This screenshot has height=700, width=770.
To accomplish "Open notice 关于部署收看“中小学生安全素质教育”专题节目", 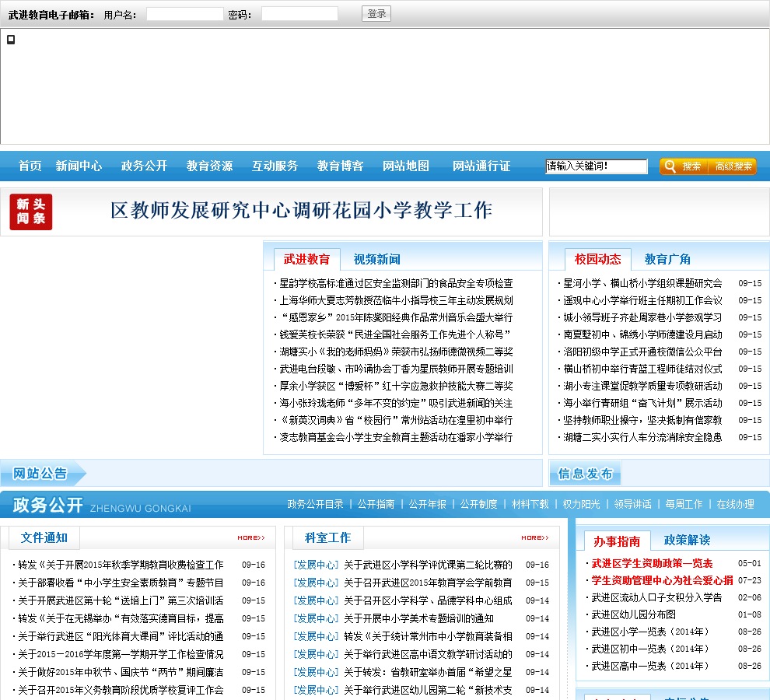I will tap(121, 583).
